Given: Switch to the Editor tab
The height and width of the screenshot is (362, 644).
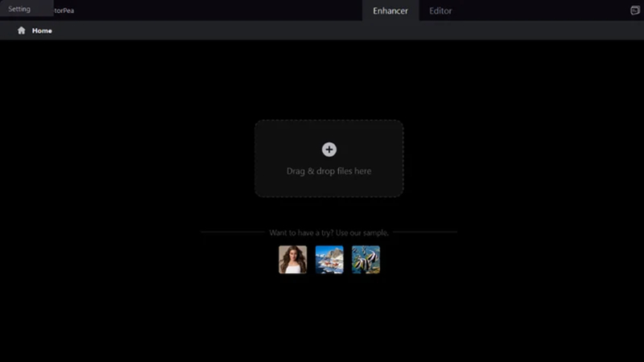Looking at the screenshot, I should click(440, 10).
